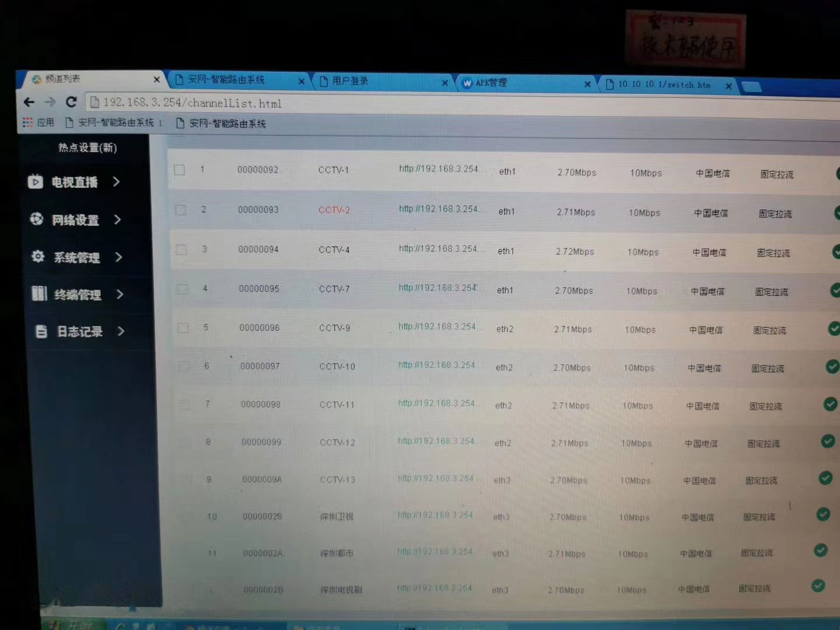Open the CCTV-4 stream URL link
840x630 pixels.
coord(440,249)
